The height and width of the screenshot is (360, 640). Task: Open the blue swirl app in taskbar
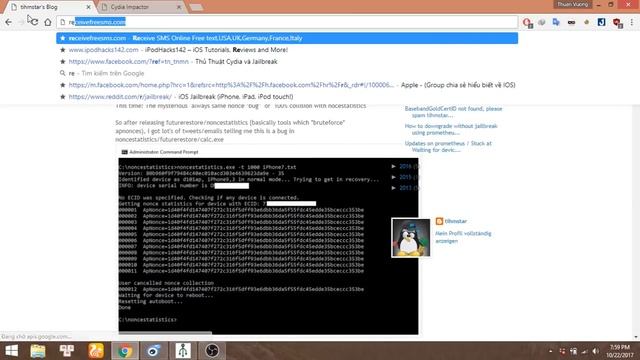[x=154, y=351]
